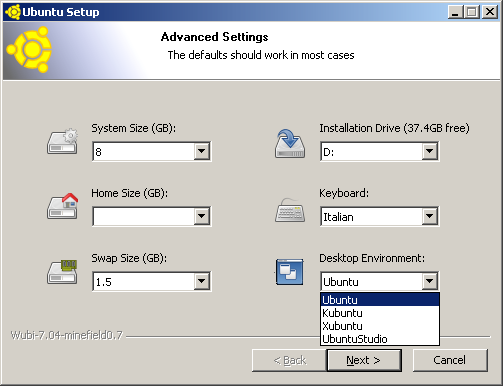Click the Advanced Settings heading
This screenshot has width=503, height=386.
pos(214,37)
